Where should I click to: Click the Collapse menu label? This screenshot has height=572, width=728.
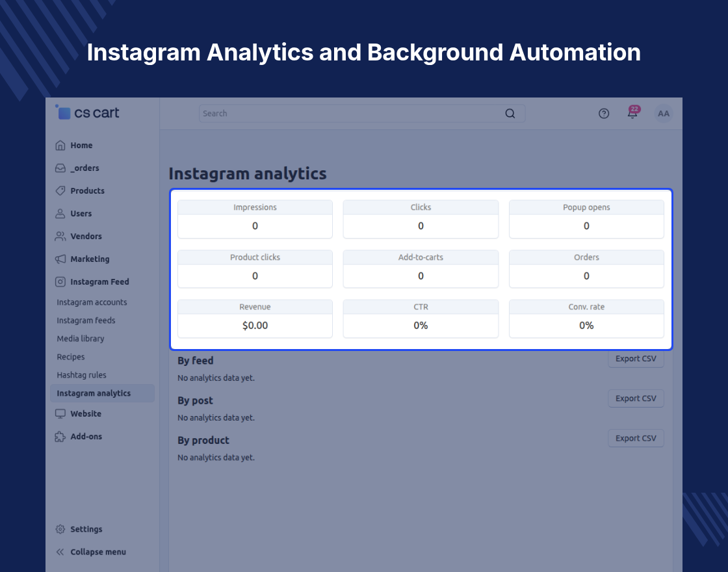(98, 552)
